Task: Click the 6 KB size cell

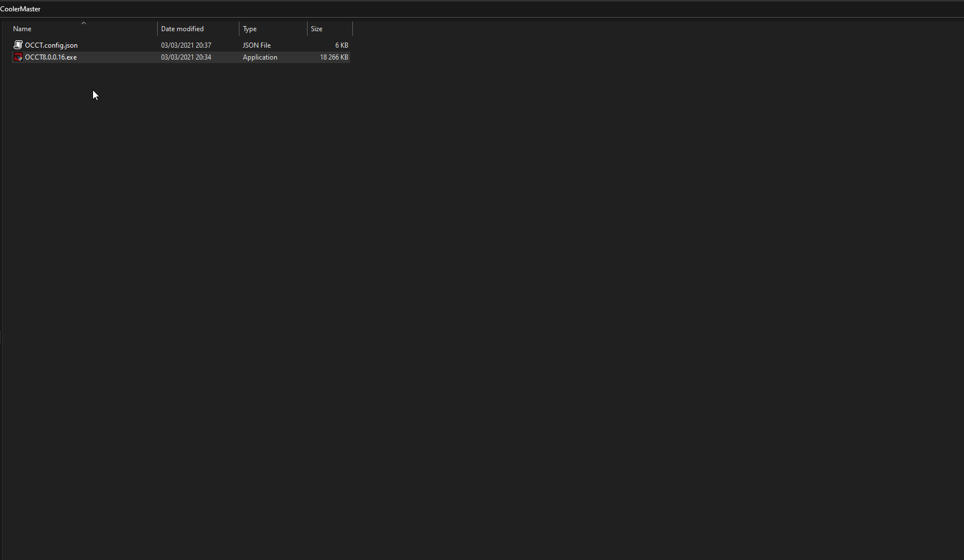Action: [x=342, y=45]
